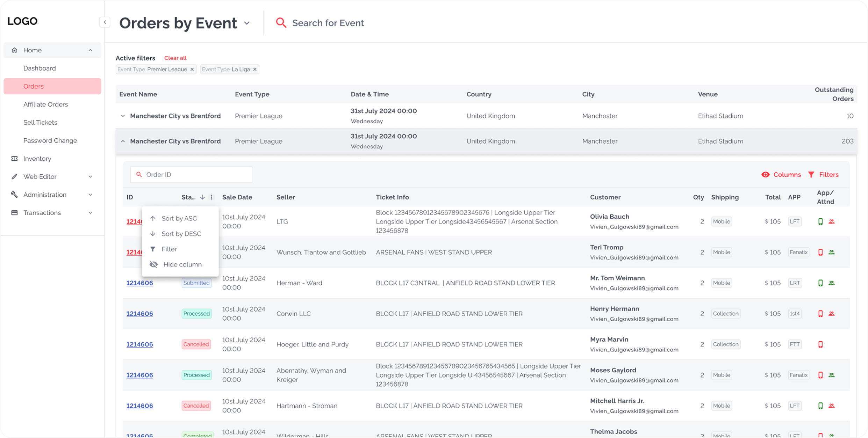Click the Inventory ticket icon in sidebar

(x=14, y=158)
